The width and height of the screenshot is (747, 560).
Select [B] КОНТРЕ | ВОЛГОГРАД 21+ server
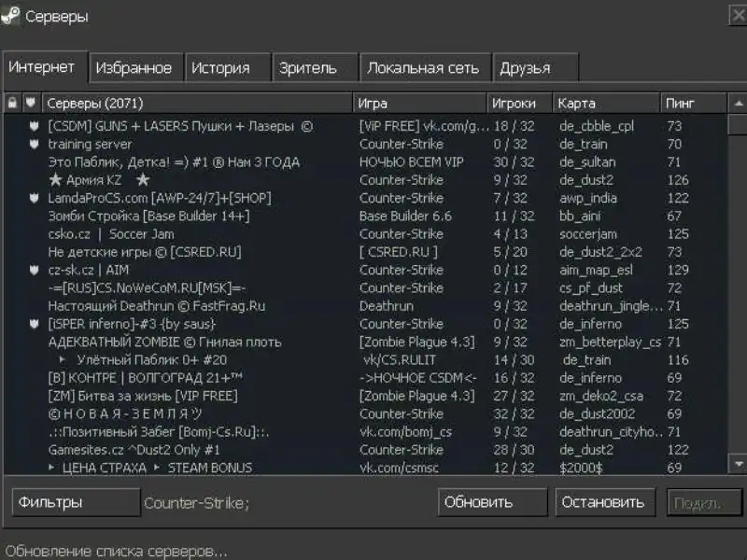[366, 378]
